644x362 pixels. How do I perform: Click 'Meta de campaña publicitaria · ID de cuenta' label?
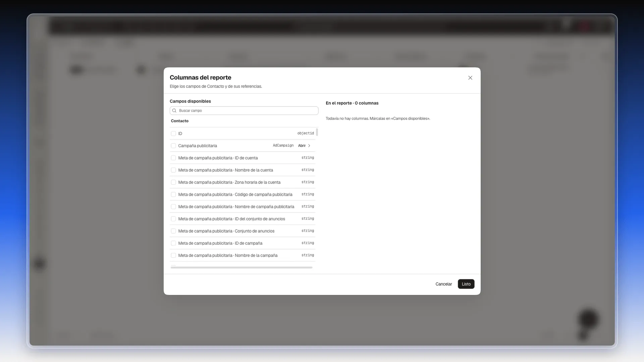pyautogui.click(x=218, y=158)
